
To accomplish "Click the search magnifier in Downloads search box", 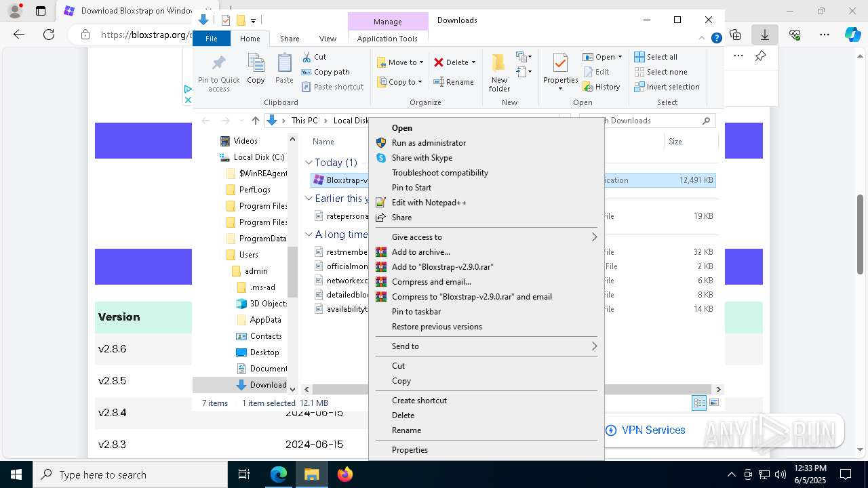I will point(706,121).
